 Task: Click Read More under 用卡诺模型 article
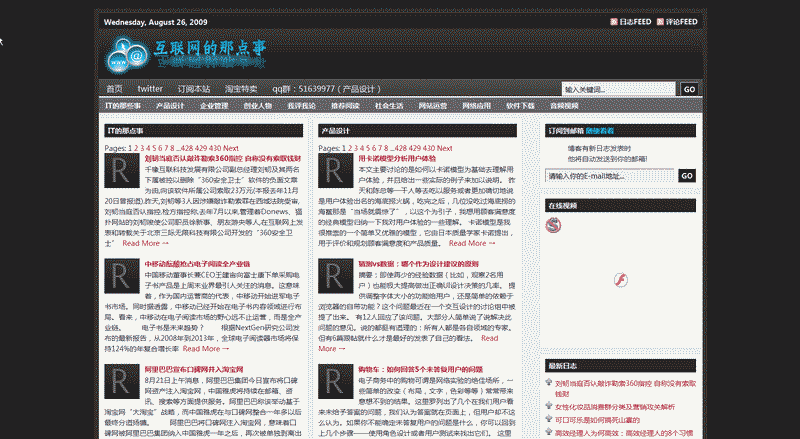coord(472,243)
